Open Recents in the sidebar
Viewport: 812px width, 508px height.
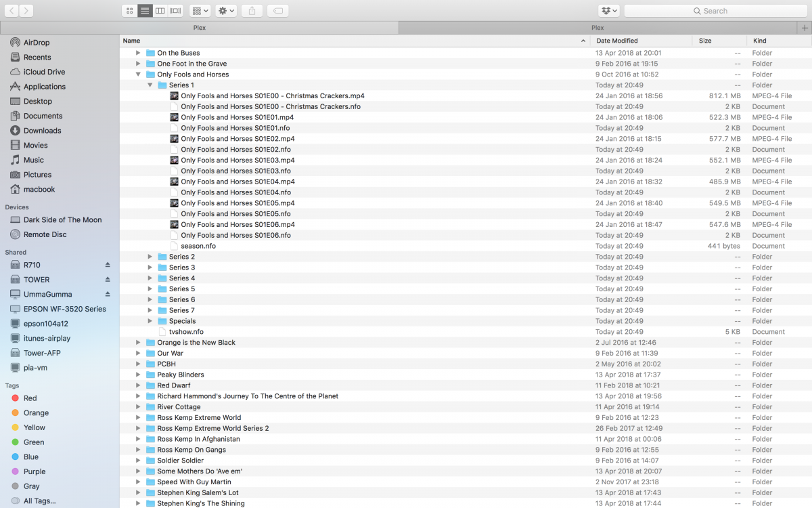click(x=37, y=58)
